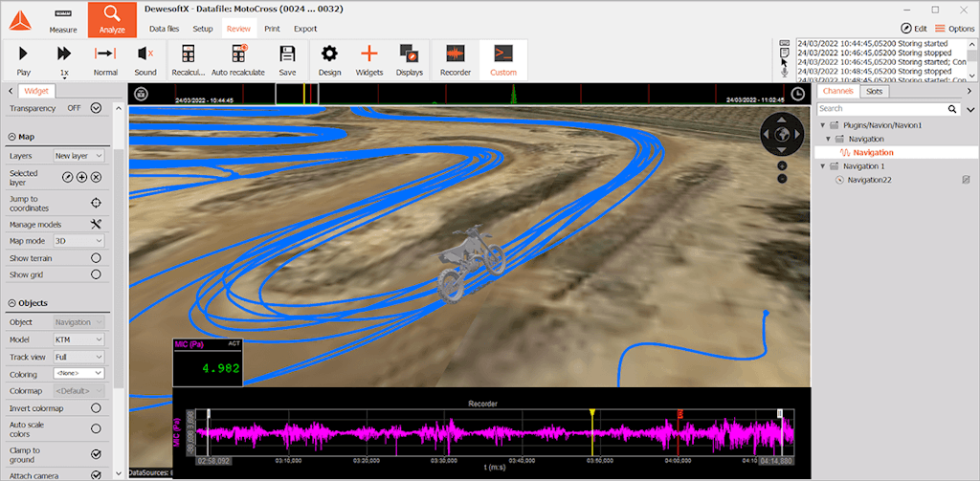Switch to Analyze mode
Viewport: 980px width, 481px height.
point(112,20)
